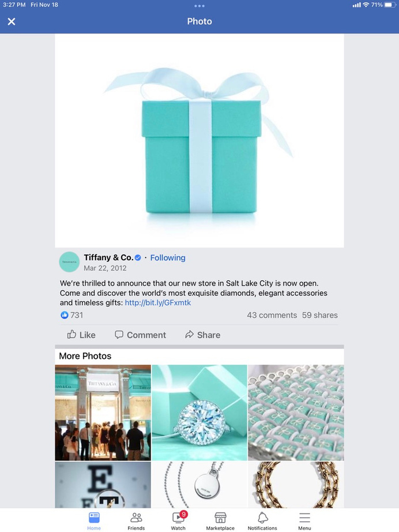Go to Marketplace tab
This screenshot has height=532, width=399.
(x=220, y=521)
